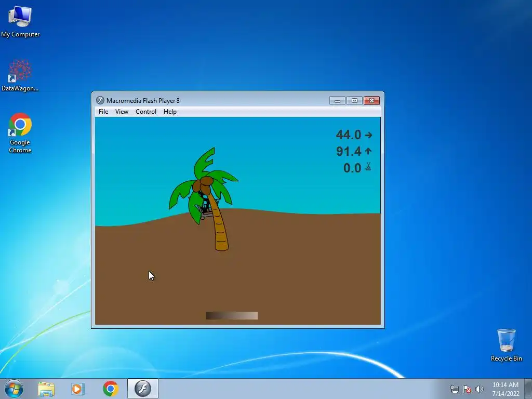Open Chrome from the taskbar
This screenshot has width=532, height=399.
click(x=111, y=389)
